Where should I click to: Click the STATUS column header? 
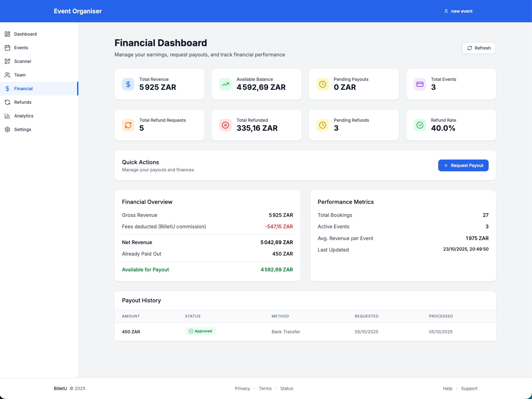(x=193, y=316)
